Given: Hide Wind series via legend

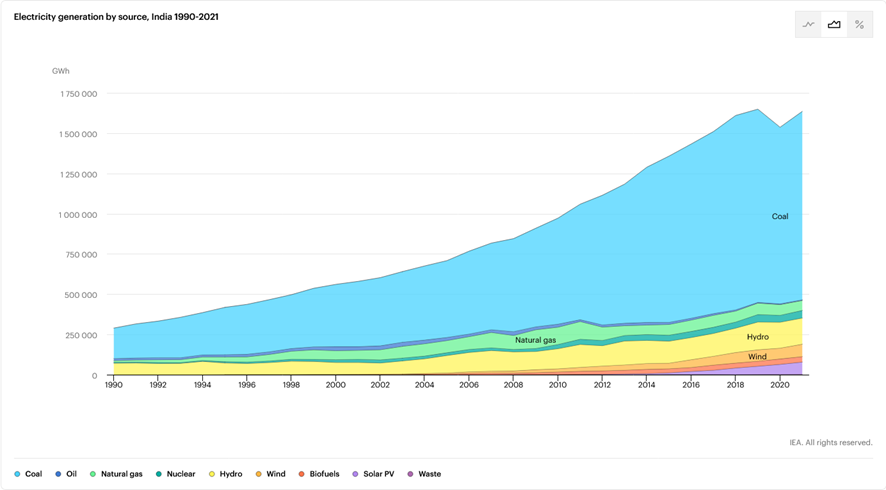Looking at the screenshot, I should point(270,474).
